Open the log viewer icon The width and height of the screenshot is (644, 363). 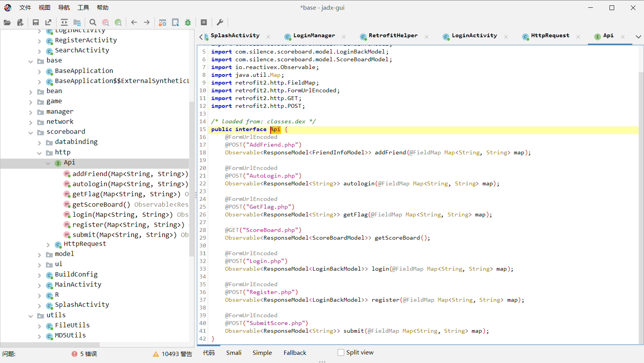tap(204, 22)
